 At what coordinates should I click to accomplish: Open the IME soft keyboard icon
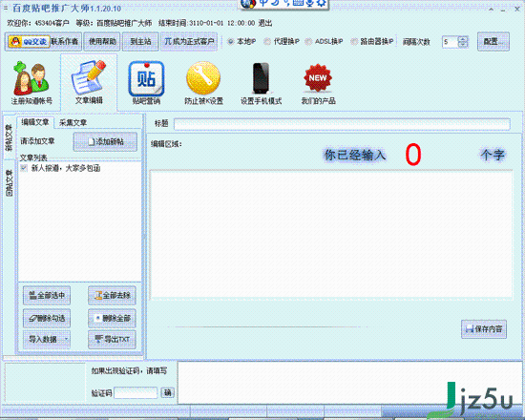click(x=298, y=3)
